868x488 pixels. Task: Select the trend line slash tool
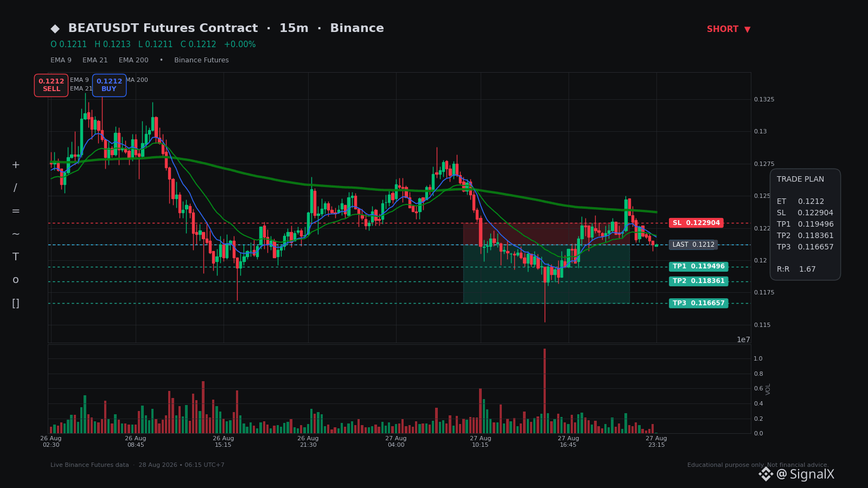(15, 188)
